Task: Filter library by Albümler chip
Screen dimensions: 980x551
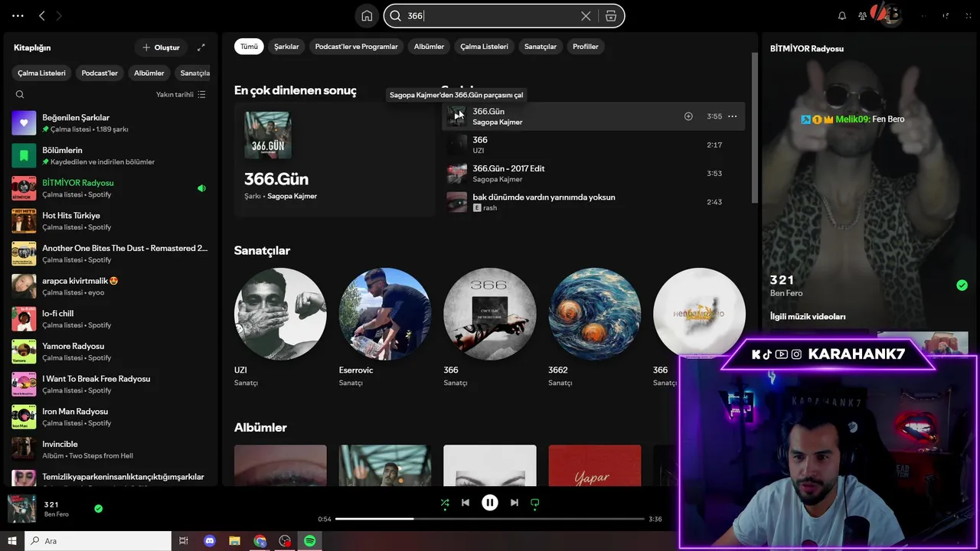Action: (x=149, y=73)
